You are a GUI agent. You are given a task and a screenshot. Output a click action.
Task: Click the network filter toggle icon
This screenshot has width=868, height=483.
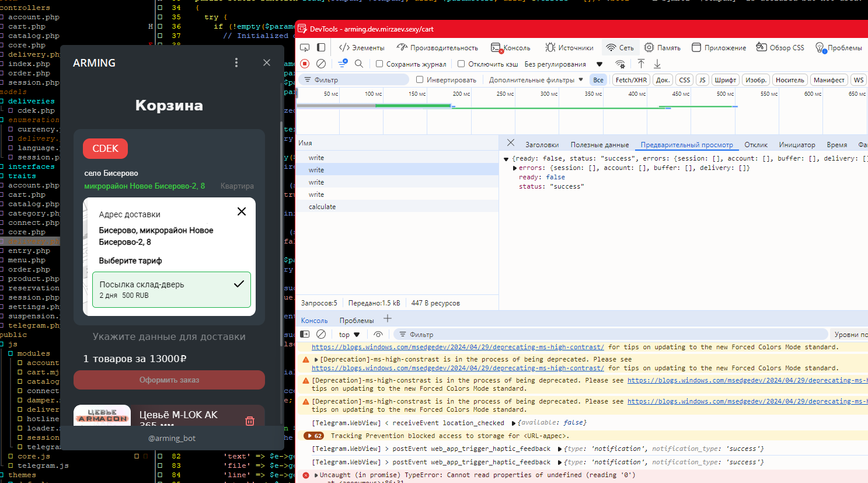pyautogui.click(x=343, y=64)
